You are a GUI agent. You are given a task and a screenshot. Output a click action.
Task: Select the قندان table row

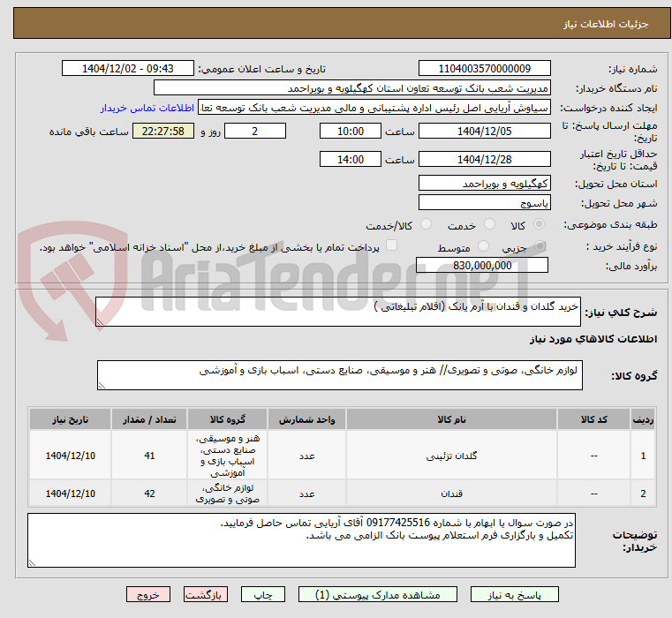coord(342,494)
